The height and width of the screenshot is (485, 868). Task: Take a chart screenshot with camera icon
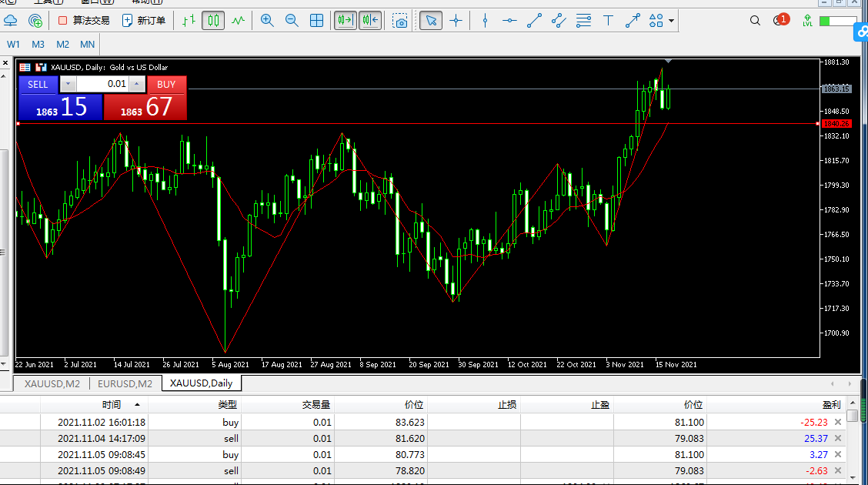[400, 21]
